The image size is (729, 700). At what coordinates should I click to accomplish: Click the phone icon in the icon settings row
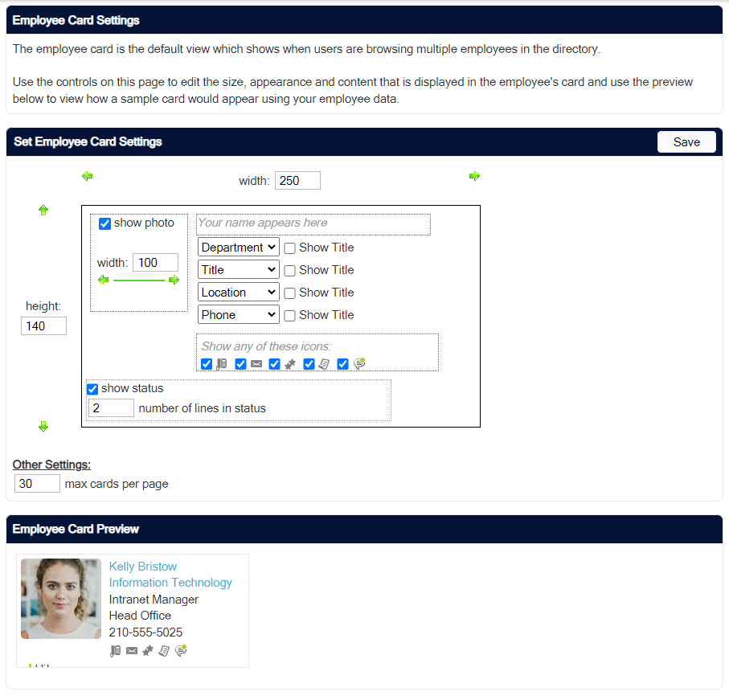point(222,364)
